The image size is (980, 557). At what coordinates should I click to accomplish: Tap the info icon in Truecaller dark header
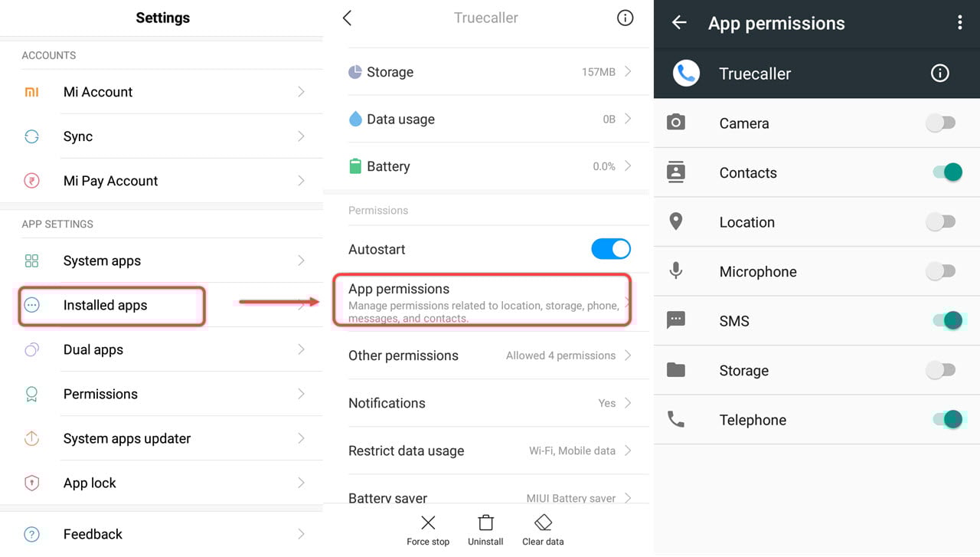[x=939, y=74]
